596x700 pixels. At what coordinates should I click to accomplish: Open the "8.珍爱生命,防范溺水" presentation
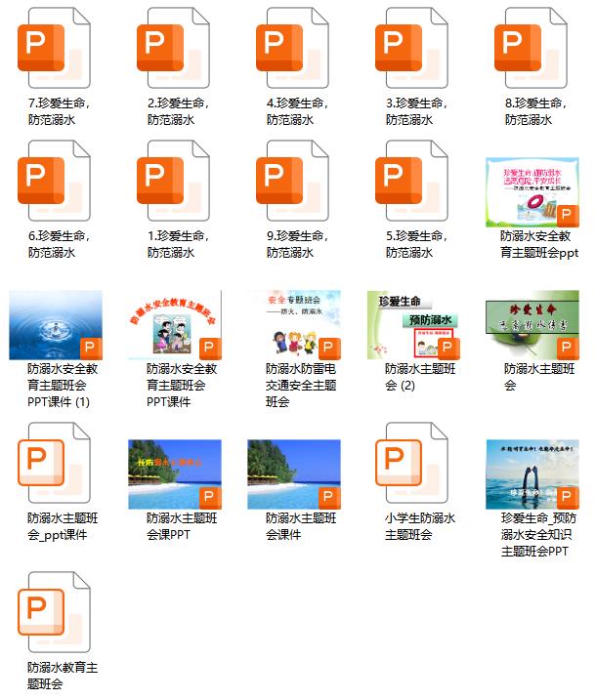(532, 49)
